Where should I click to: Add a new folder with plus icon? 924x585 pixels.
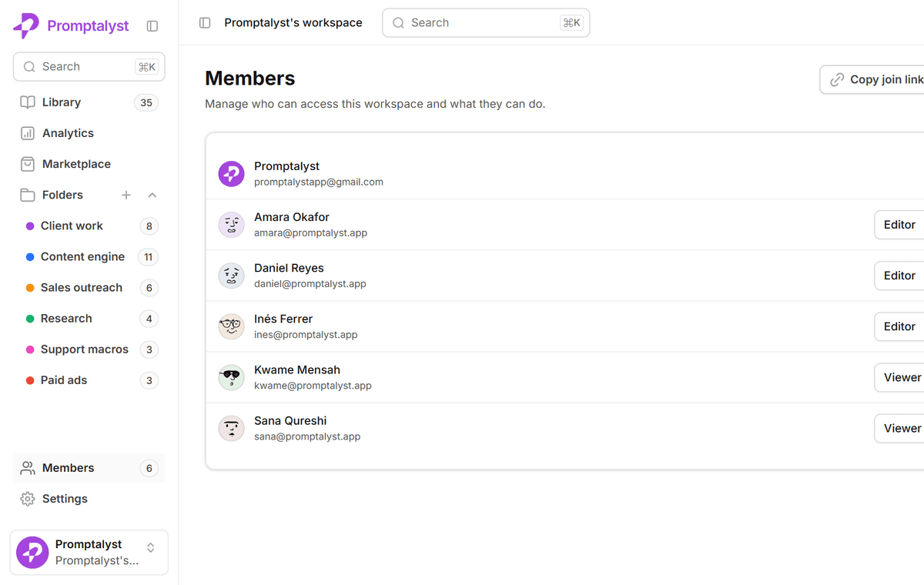126,195
